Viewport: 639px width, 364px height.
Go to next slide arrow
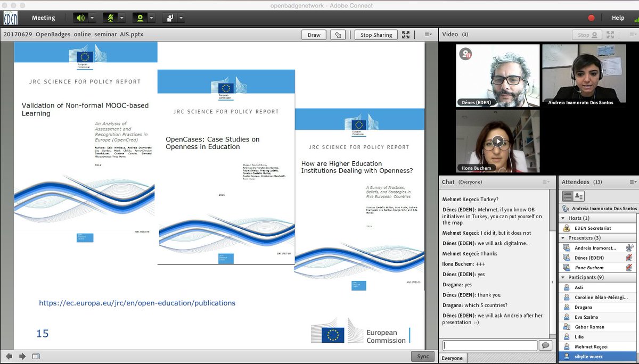pos(22,356)
